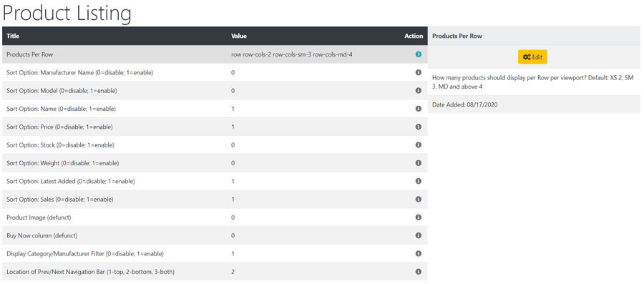Viewport: 644px width, 284px height.
Task: Click the yellow Edit button
Action: [532, 57]
